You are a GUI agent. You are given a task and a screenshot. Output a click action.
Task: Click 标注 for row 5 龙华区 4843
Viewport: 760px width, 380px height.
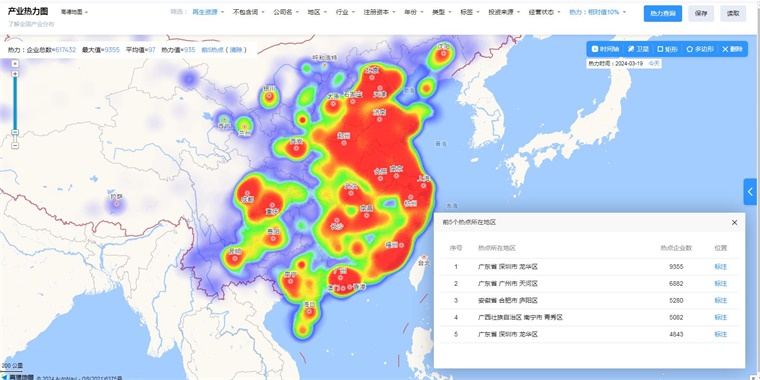click(721, 334)
